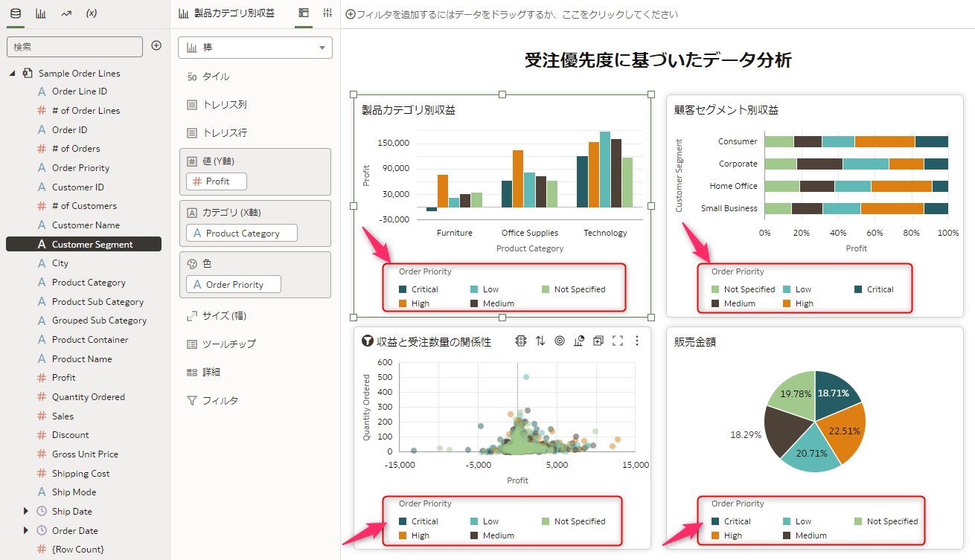Select the Ship Mode column
This screenshot has width=975, height=560.
[x=74, y=492]
